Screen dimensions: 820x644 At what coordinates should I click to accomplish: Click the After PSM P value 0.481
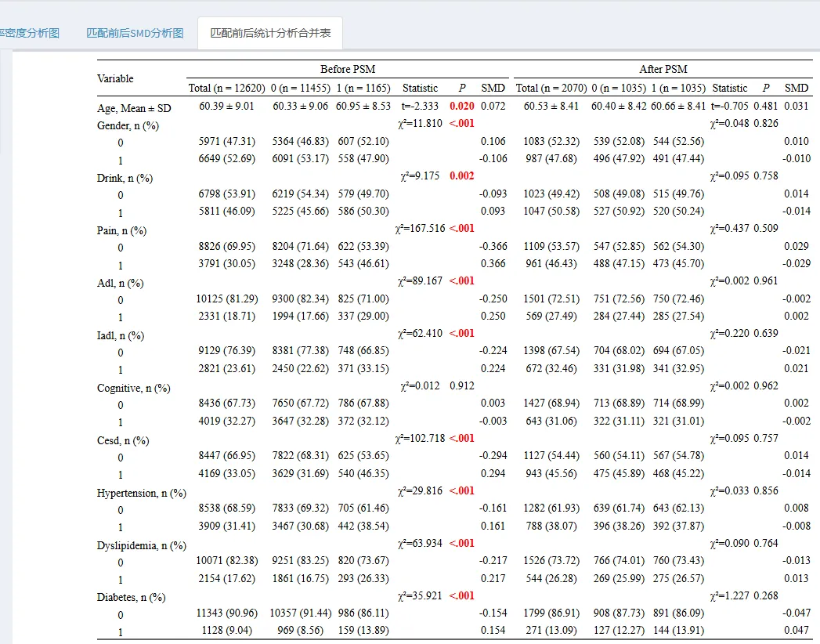(x=766, y=107)
